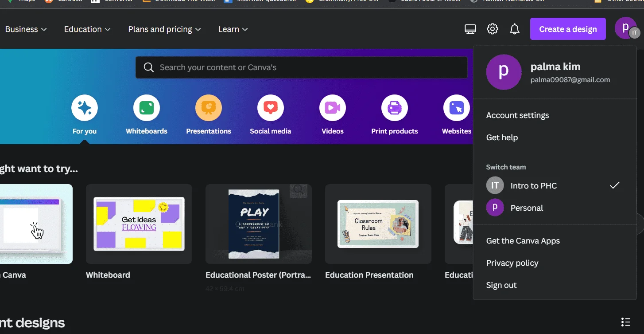This screenshot has height=334, width=644.
Task: Open the For you category icon
Action: click(85, 108)
